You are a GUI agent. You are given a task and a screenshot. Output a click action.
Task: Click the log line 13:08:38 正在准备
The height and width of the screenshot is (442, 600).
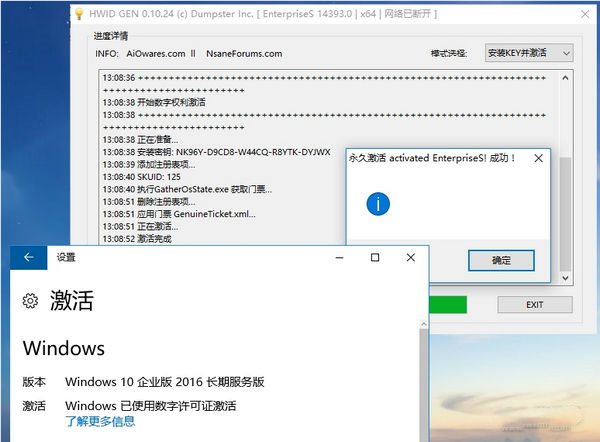pyautogui.click(x=140, y=139)
